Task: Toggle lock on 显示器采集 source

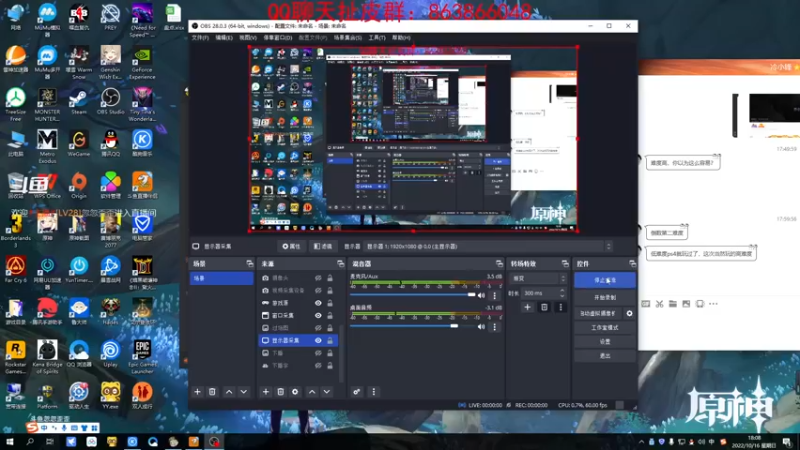Action: click(x=330, y=340)
